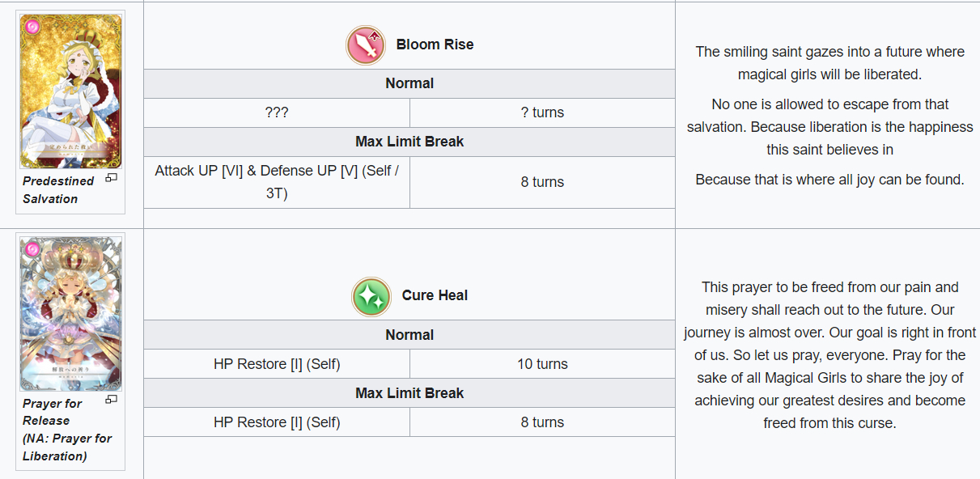Click the 10 turns cell

(542, 364)
